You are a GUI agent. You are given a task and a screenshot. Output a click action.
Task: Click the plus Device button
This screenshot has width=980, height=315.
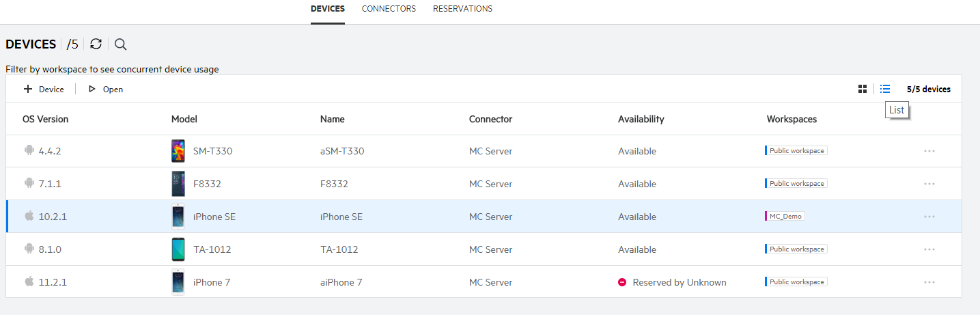44,90
